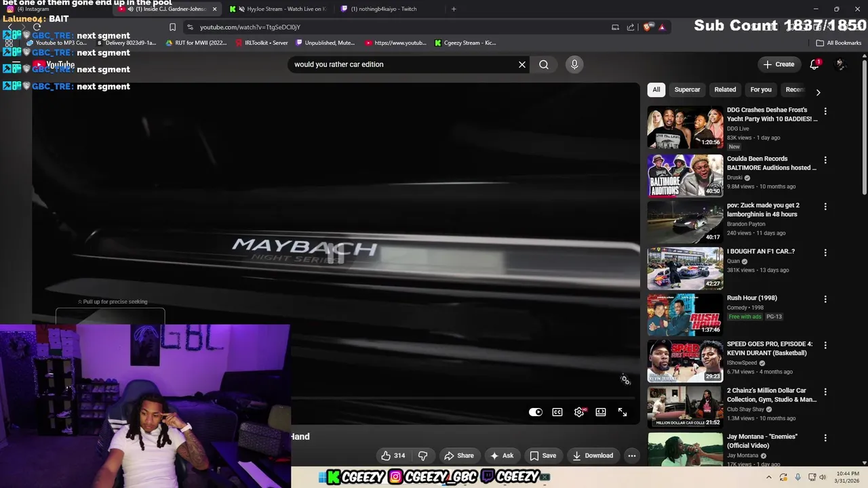
Task: Share the current video
Action: point(458,455)
